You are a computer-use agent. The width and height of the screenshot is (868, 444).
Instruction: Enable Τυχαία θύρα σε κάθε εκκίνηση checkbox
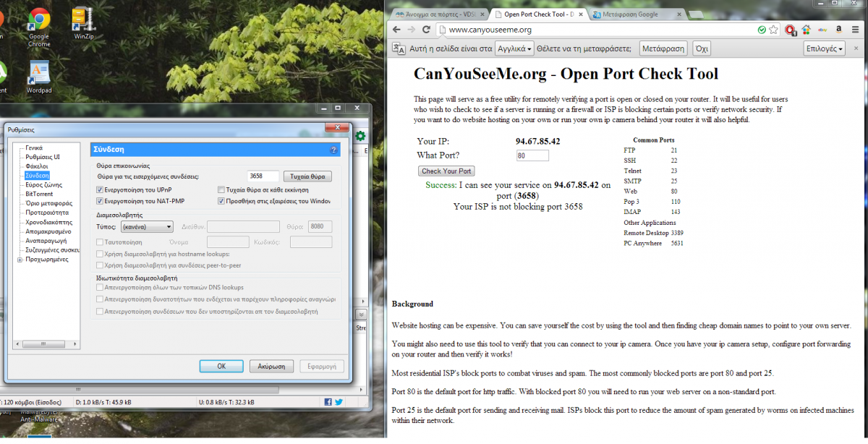221,189
